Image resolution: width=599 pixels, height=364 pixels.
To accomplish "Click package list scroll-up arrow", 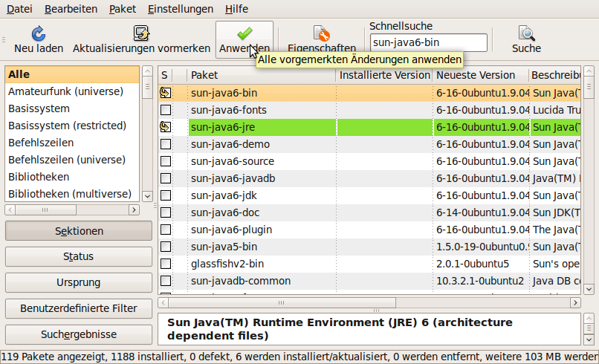I will pyautogui.click(x=589, y=71).
